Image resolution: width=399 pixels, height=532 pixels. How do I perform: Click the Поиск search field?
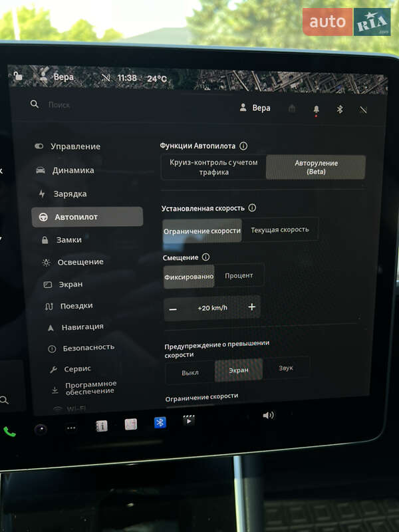coord(59,105)
